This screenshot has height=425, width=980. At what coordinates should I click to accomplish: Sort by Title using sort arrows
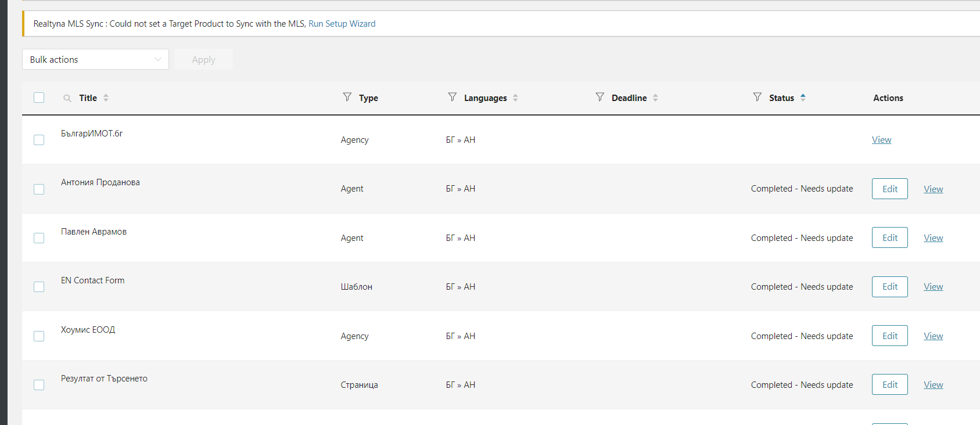tap(106, 98)
